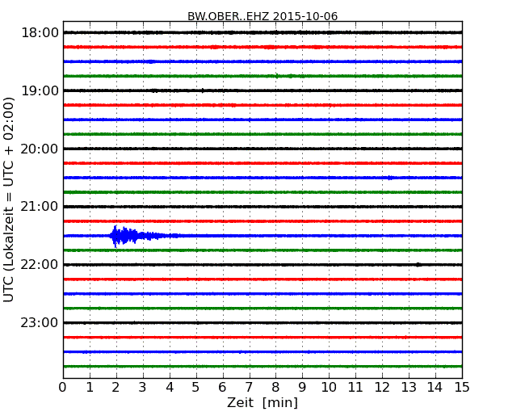
Task: Click the x-axis tick label 10
Action: click(x=329, y=388)
